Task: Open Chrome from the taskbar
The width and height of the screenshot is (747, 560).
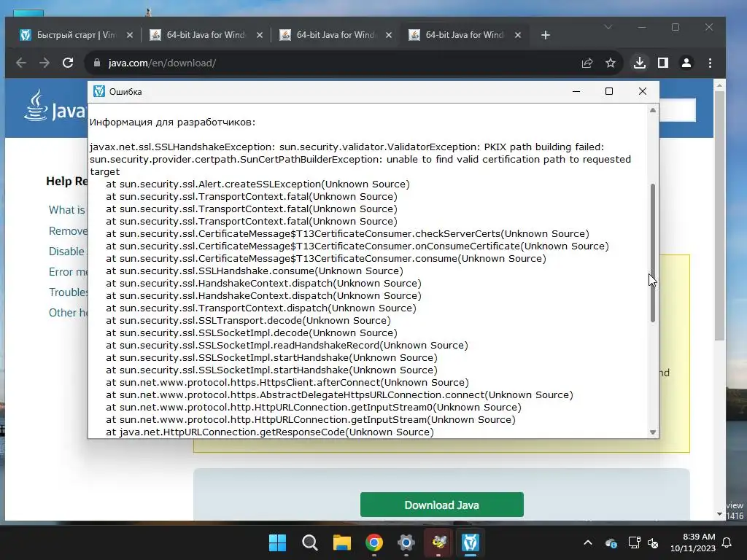Action: click(374, 542)
